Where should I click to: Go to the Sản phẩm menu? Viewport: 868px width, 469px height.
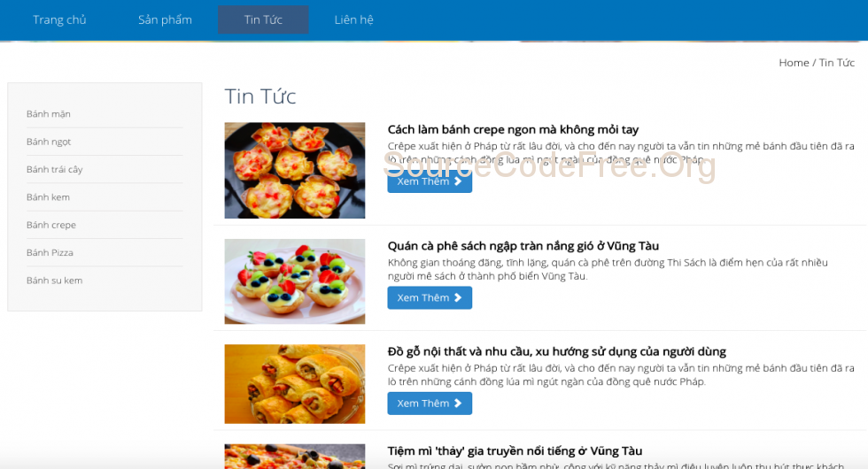[165, 19]
